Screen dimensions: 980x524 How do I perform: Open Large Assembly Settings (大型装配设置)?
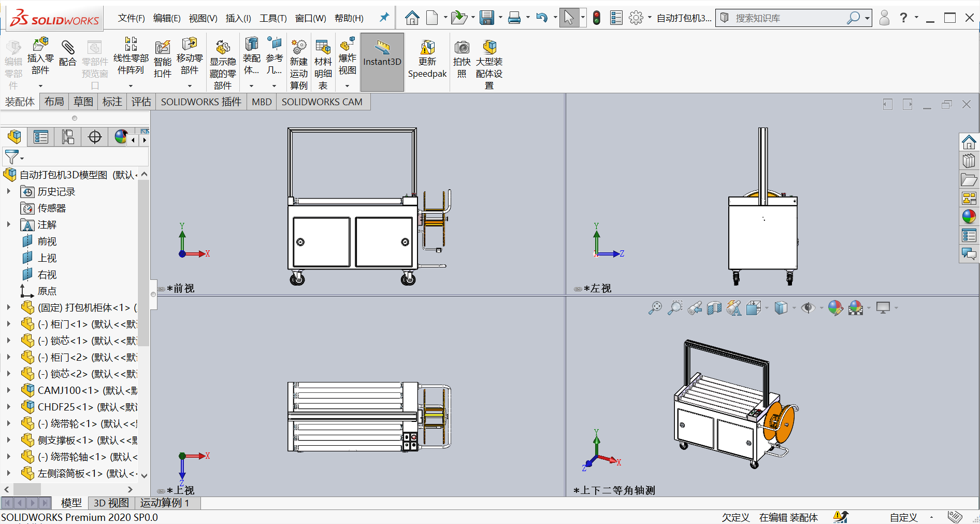[x=489, y=47]
